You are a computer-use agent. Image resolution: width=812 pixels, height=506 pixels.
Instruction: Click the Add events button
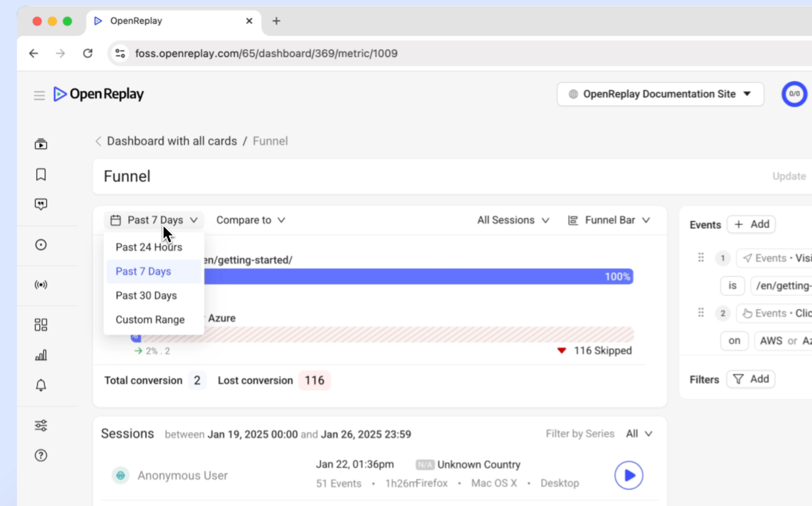point(751,224)
